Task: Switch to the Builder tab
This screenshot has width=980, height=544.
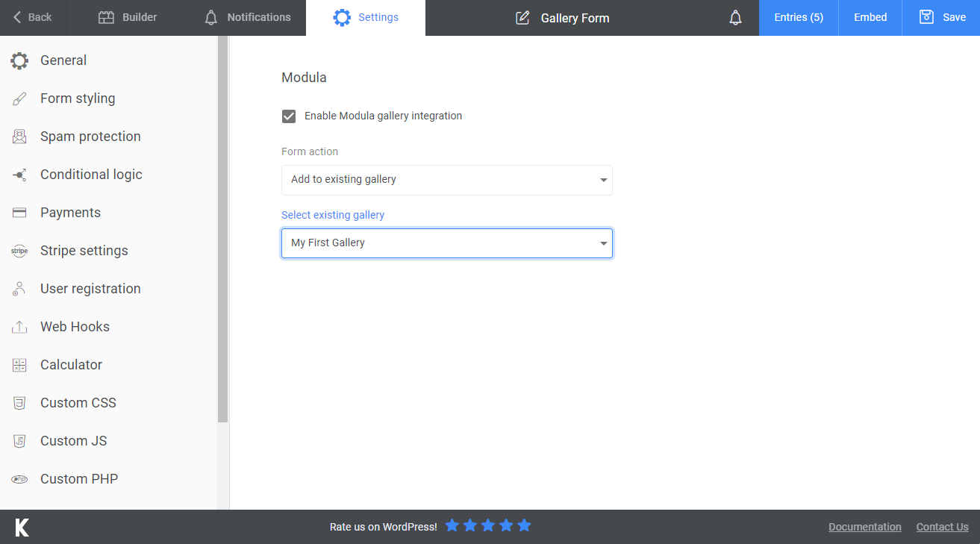Action: click(x=128, y=18)
